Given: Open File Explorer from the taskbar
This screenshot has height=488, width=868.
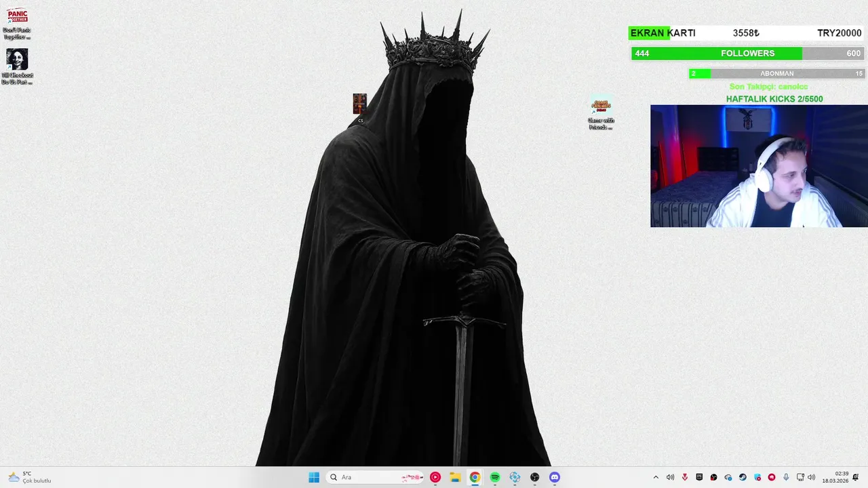Looking at the screenshot, I should (455, 477).
